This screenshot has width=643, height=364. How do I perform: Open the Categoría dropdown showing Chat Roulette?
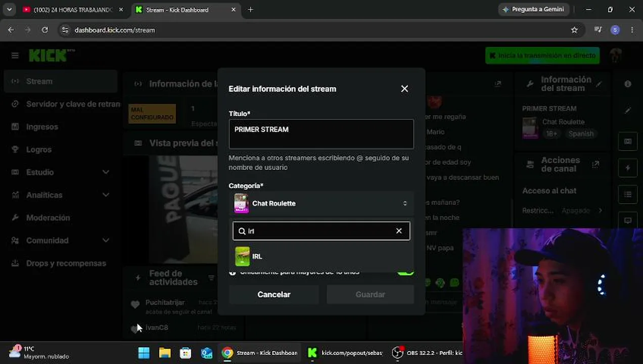coord(321,203)
